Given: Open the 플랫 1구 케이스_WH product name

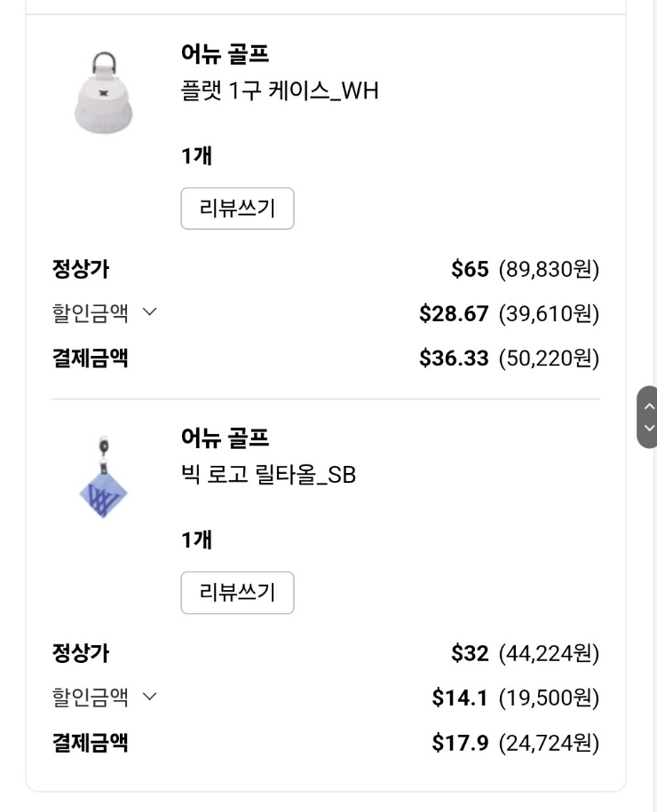Looking at the screenshot, I should point(280,91).
